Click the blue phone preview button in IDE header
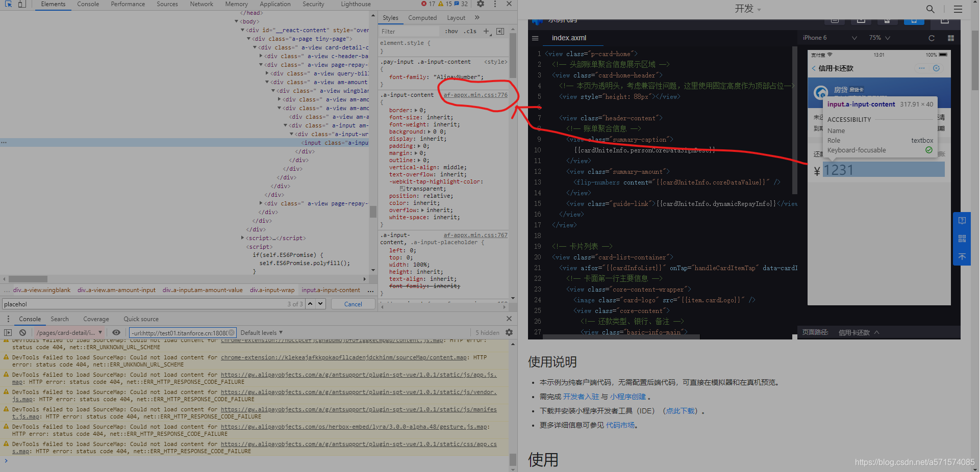980x472 pixels. point(914,22)
